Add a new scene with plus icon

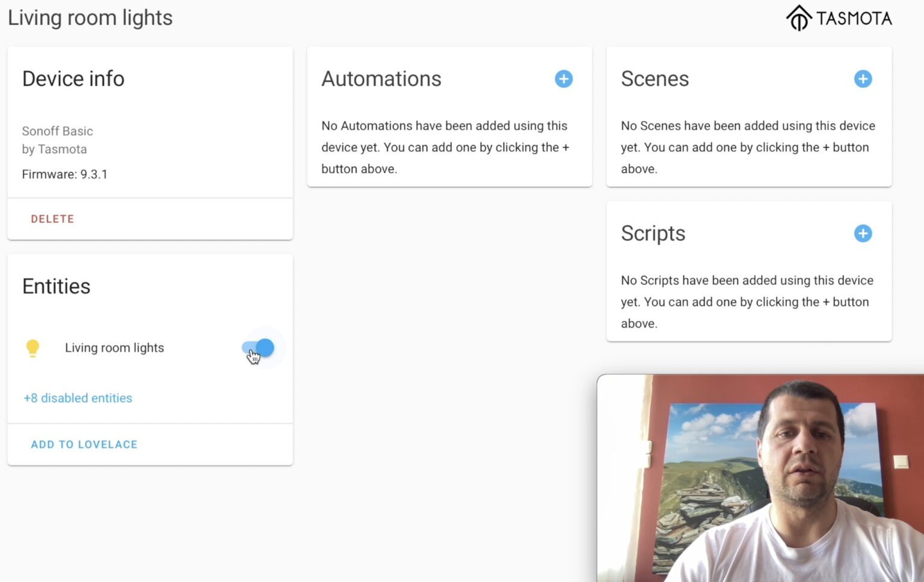[863, 79]
